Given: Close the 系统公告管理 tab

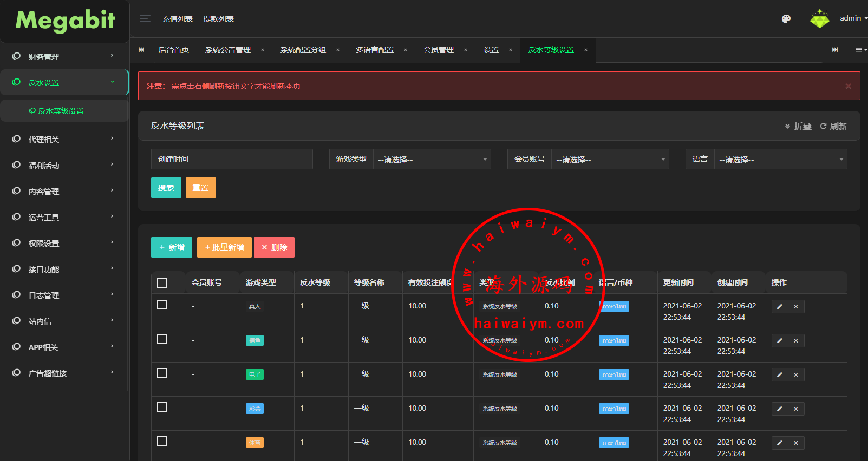Looking at the screenshot, I should [x=263, y=50].
